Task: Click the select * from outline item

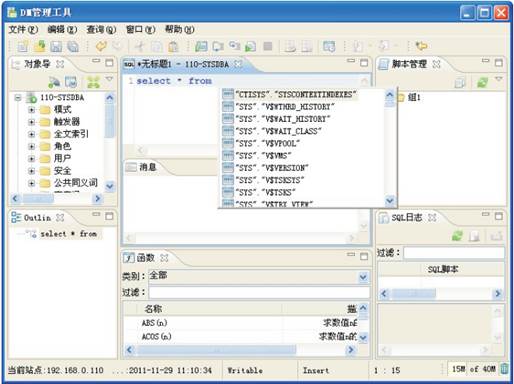Action: (68, 234)
